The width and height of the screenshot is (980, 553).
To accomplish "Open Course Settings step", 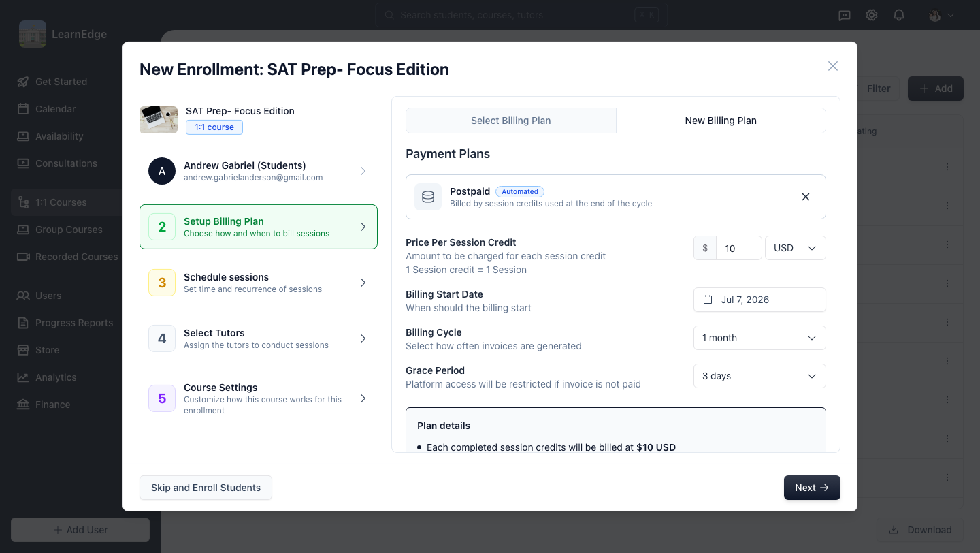I will 259,398.
